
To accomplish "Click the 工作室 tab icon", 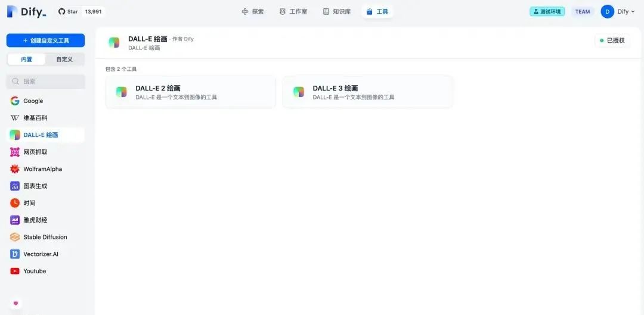I will pos(282,11).
